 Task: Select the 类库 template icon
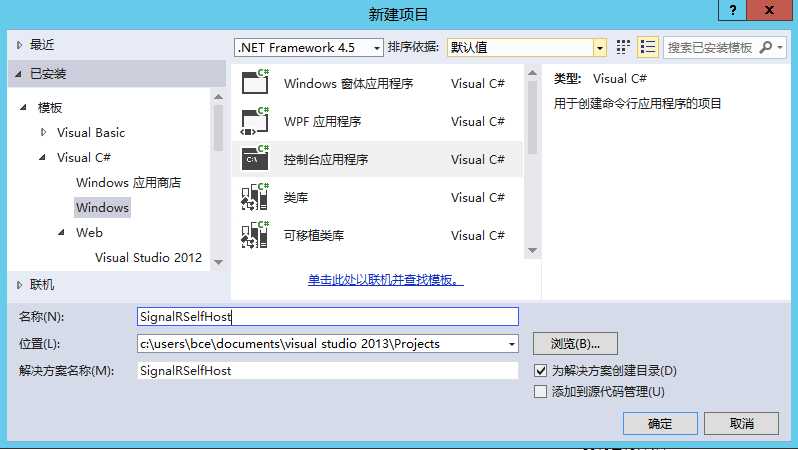[x=255, y=197]
